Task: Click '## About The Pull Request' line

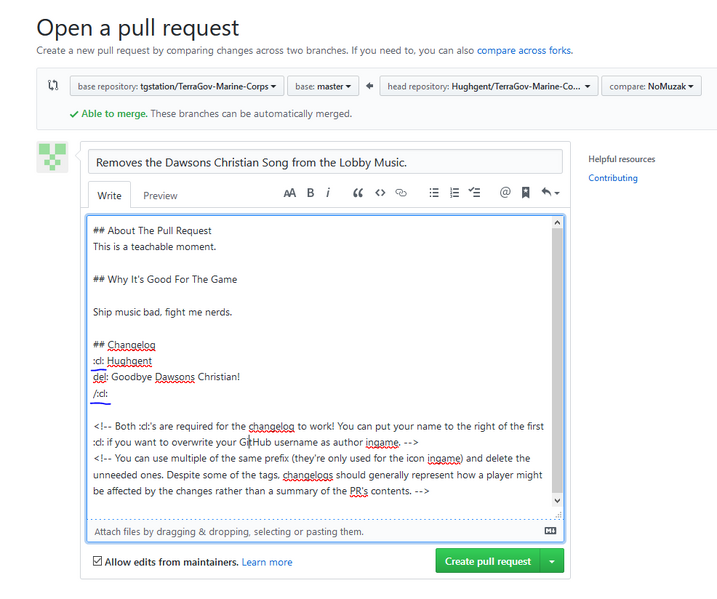Action: point(152,230)
